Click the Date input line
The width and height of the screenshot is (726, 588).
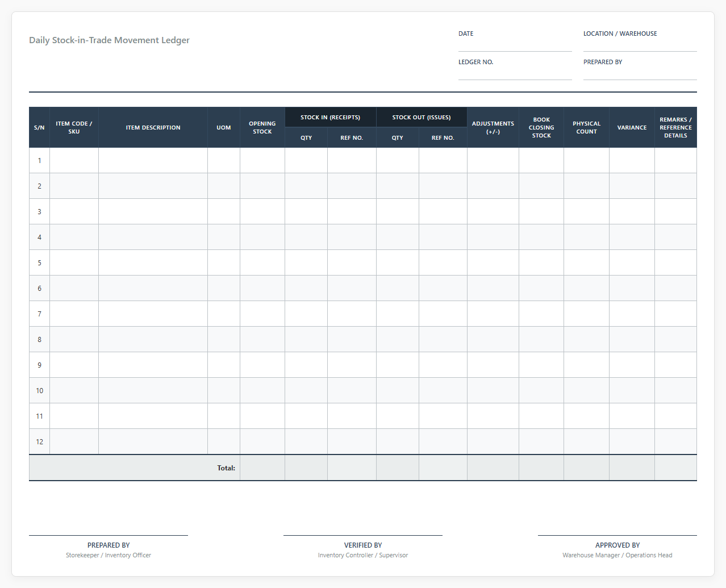tap(515, 45)
